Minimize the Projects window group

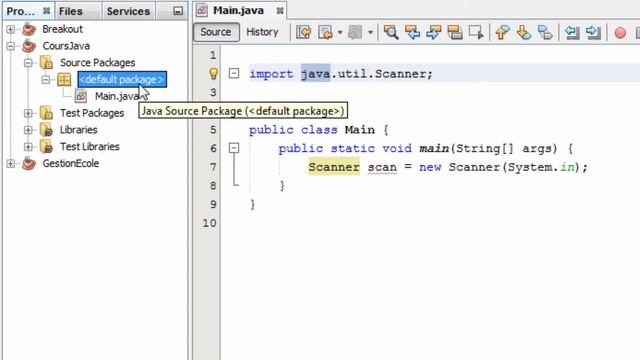178,11
